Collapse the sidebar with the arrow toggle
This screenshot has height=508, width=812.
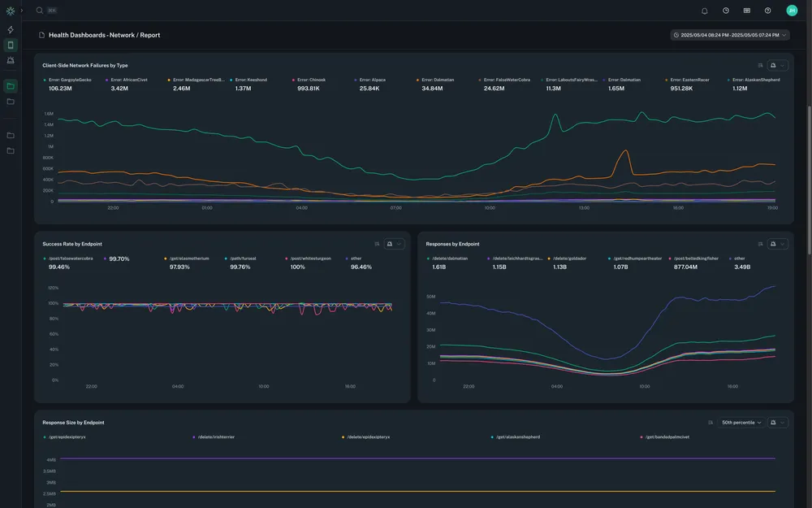coord(19,8)
